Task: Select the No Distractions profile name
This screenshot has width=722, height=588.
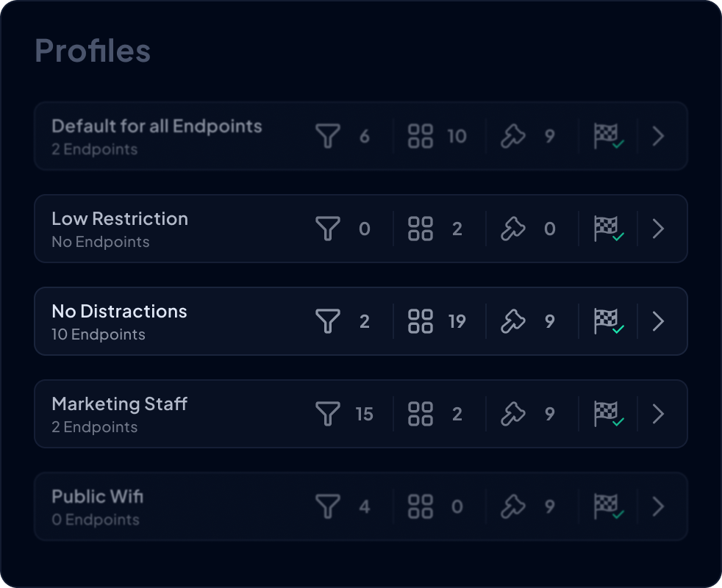Action: click(119, 312)
